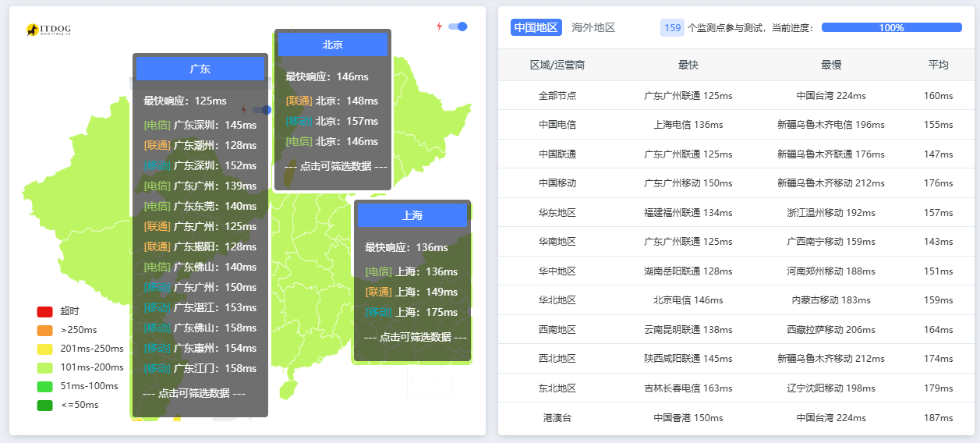Image resolution: width=980 pixels, height=443 pixels.
Task: Click the dark green <=50ms legend square
Action: (44, 405)
